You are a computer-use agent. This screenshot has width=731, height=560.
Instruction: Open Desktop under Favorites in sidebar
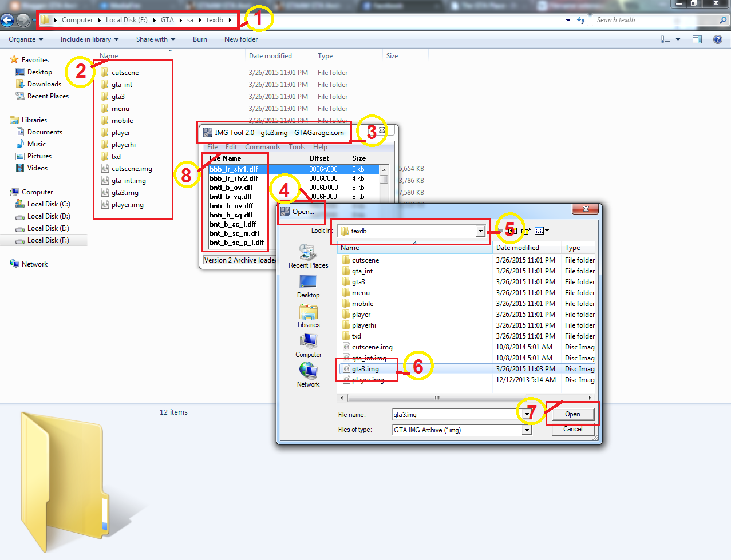[x=39, y=72]
